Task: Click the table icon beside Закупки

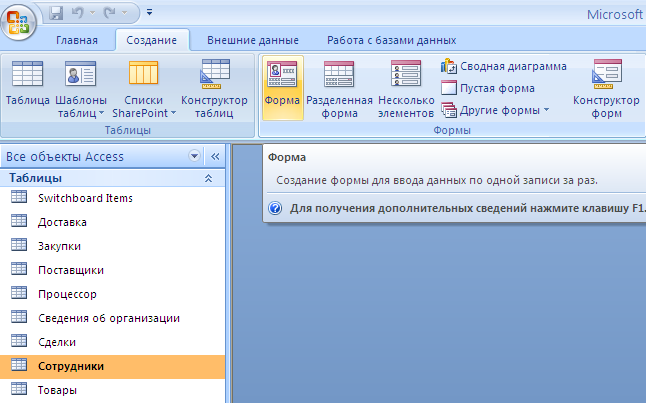Action: tap(19, 245)
